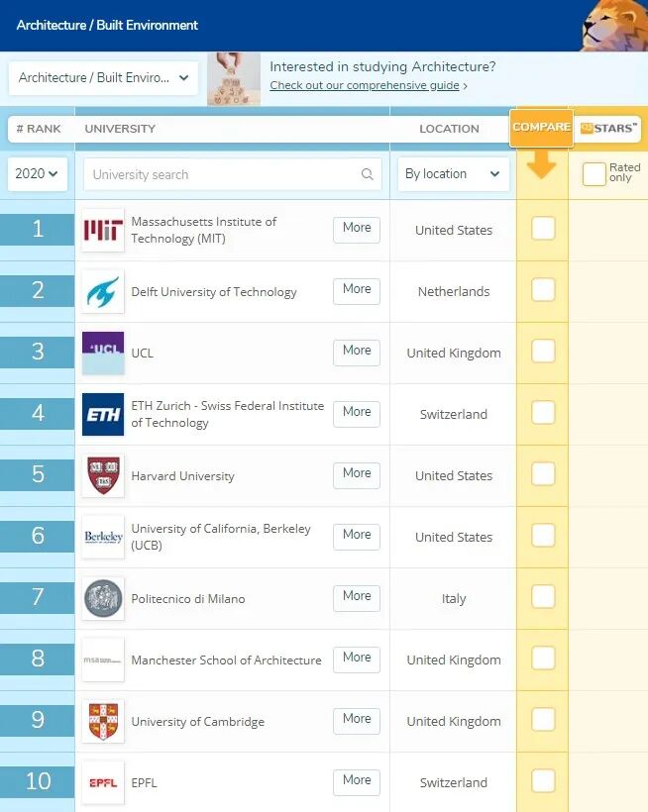The width and height of the screenshot is (648, 812).
Task: Tick the compare checkbox for UCL
Action: coord(543,352)
